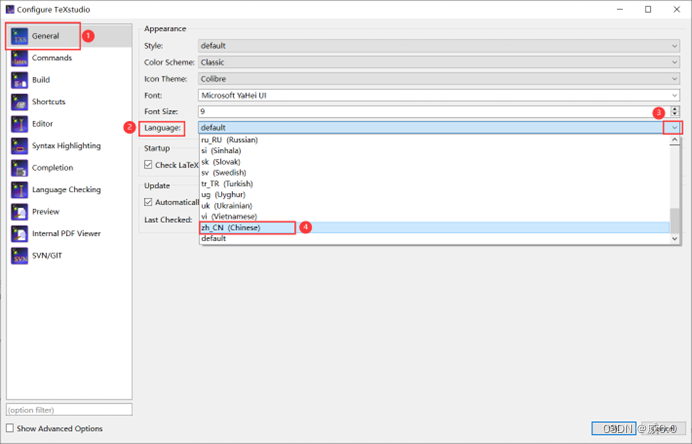Click the language list scroll up arrow

pos(674,140)
